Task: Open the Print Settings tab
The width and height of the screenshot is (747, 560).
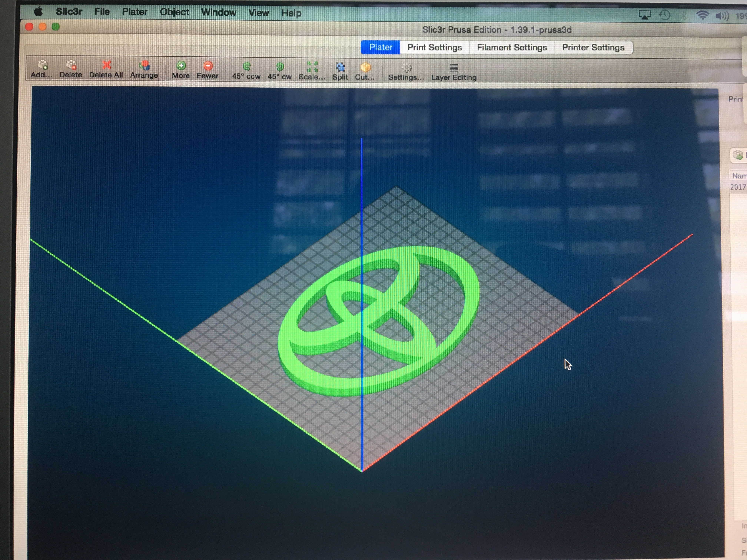Action: (435, 47)
